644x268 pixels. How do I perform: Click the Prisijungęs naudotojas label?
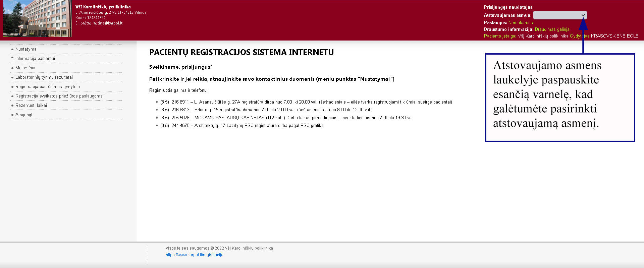coord(508,7)
